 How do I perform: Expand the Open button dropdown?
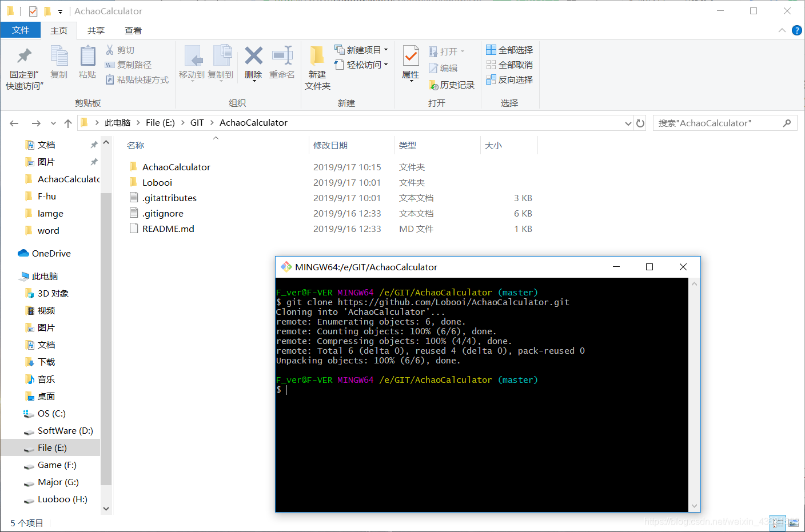[x=462, y=51]
